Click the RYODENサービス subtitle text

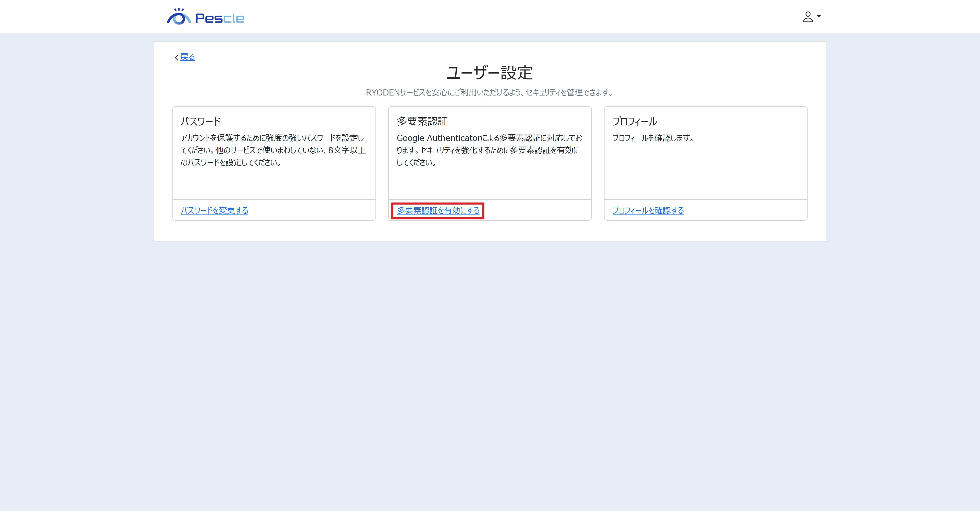tap(490, 92)
